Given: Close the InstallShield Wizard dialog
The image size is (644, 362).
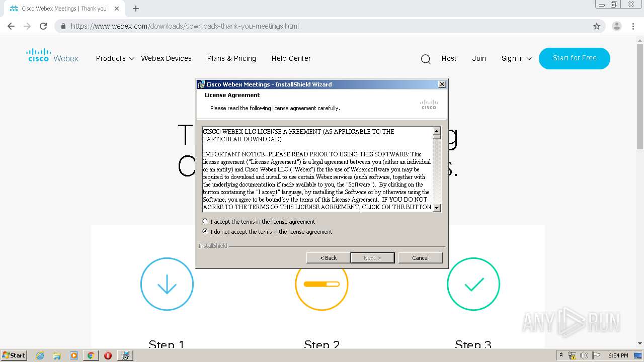Looking at the screenshot, I should [x=442, y=84].
